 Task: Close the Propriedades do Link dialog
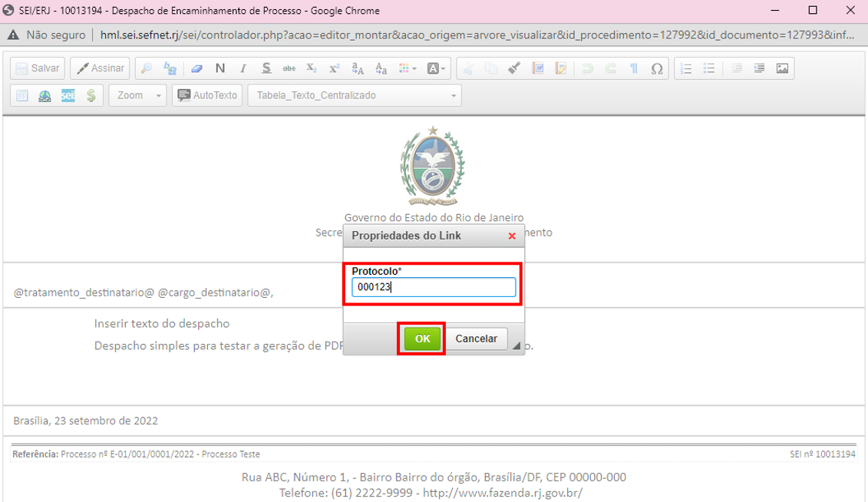(x=512, y=236)
